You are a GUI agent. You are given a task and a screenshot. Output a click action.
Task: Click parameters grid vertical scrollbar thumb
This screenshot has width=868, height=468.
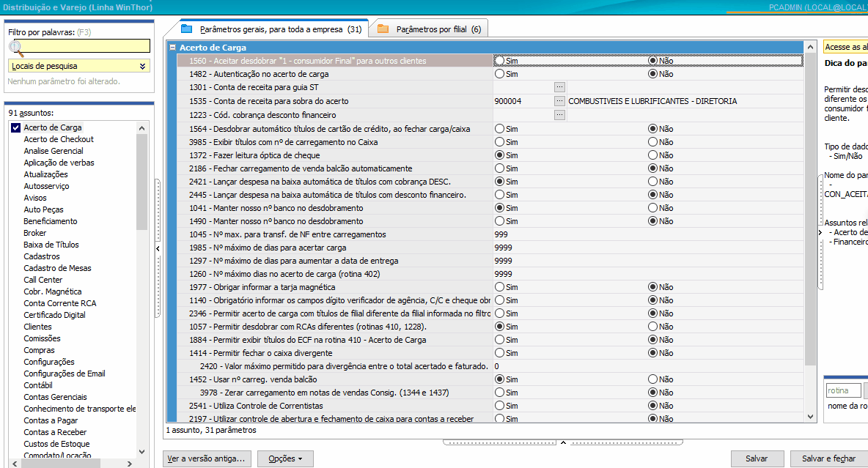[x=810, y=210]
